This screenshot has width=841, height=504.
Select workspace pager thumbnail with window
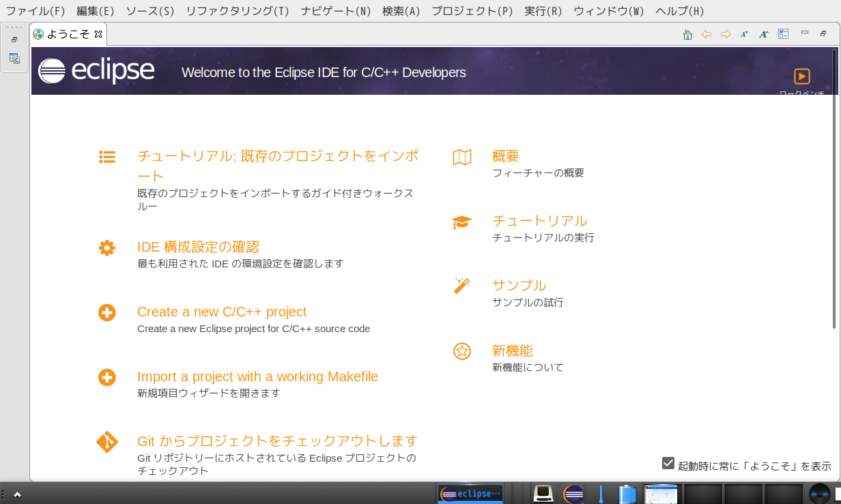coord(662,494)
